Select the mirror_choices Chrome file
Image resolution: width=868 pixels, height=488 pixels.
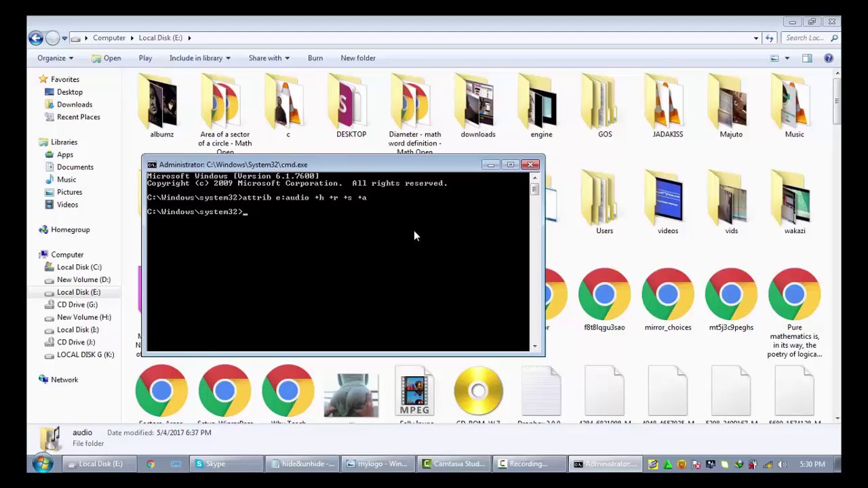(668, 300)
